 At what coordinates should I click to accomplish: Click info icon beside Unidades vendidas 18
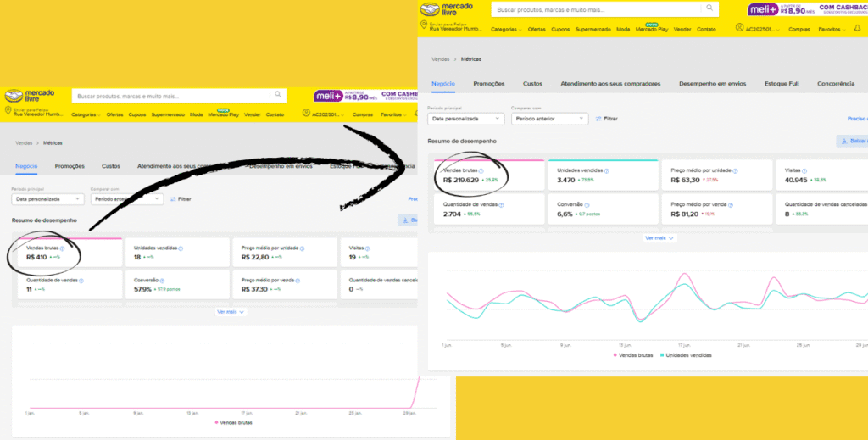(181, 248)
